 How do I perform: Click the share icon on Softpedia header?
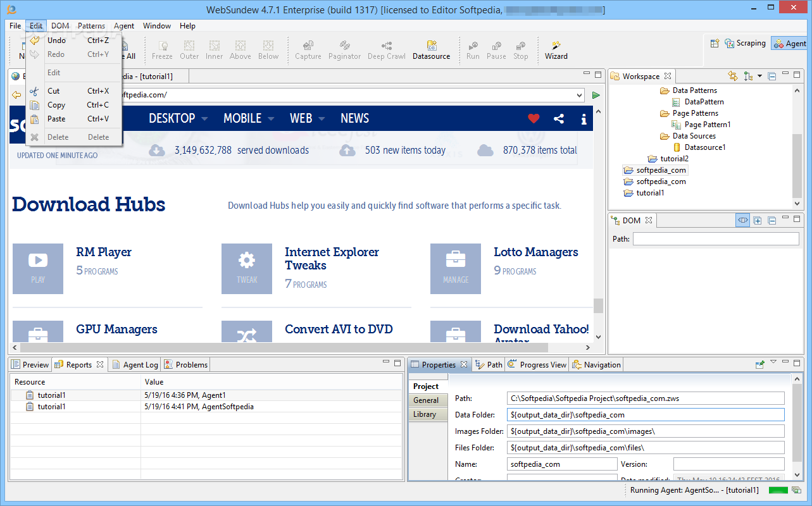coord(559,118)
